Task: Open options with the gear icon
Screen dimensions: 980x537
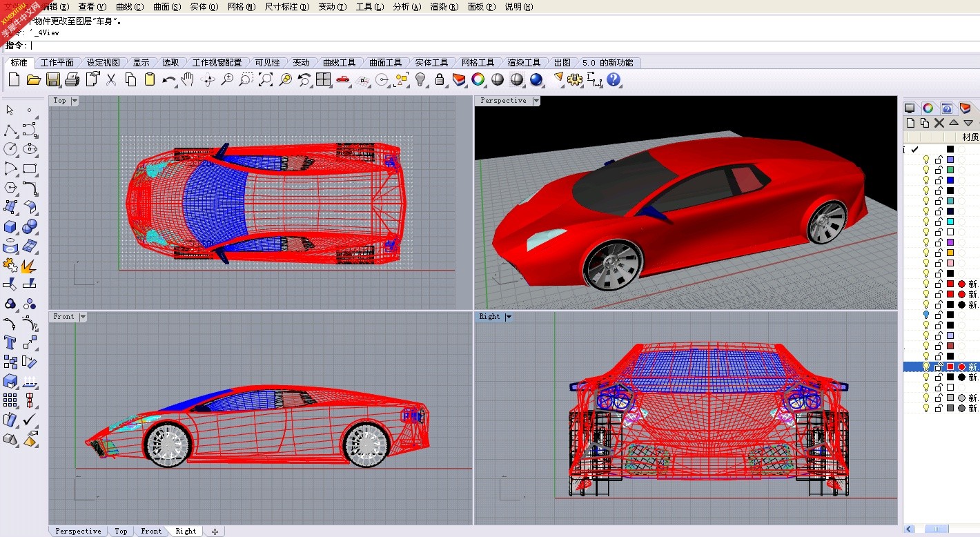Action: (x=575, y=80)
